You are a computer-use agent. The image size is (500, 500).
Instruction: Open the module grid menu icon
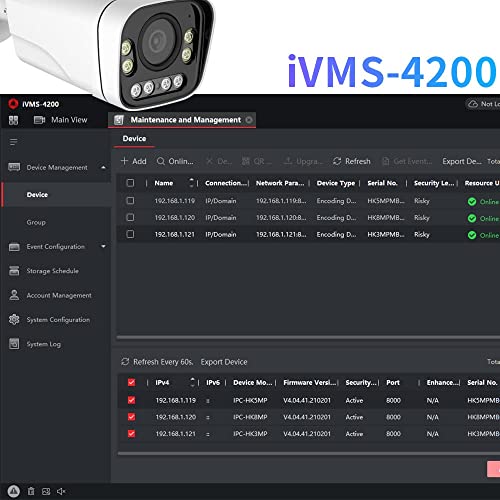pyautogui.click(x=13, y=120)
